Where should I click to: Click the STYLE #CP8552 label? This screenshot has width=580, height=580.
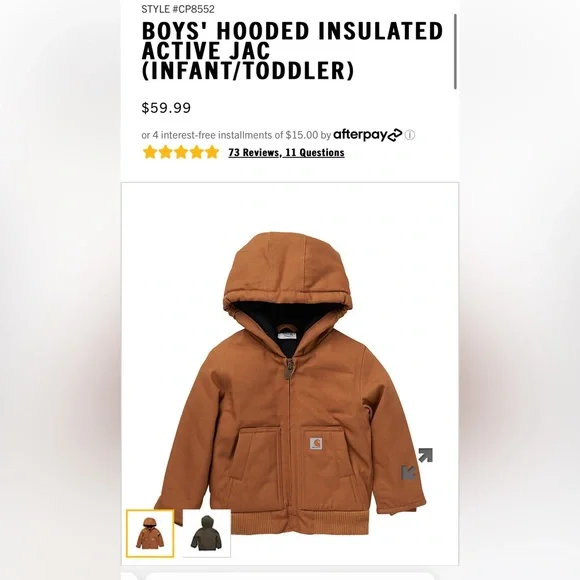click(x=178, y=9)
